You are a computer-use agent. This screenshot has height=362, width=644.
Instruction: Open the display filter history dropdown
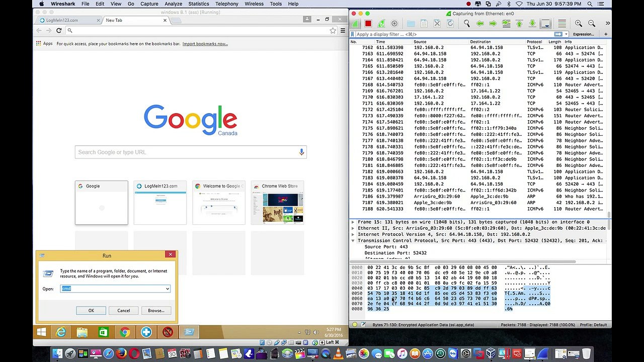(566, 34)
